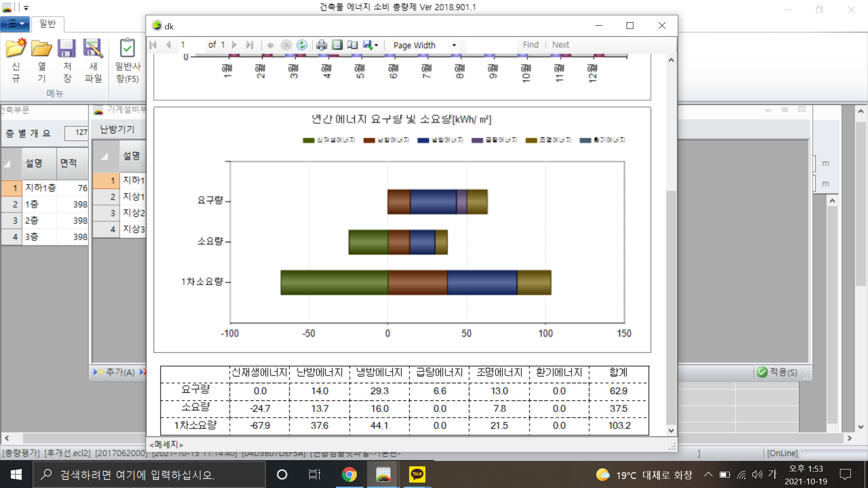868x488 pixels.
Task: Click the 열기 (Open) folder icon
Action: (42, 49)
